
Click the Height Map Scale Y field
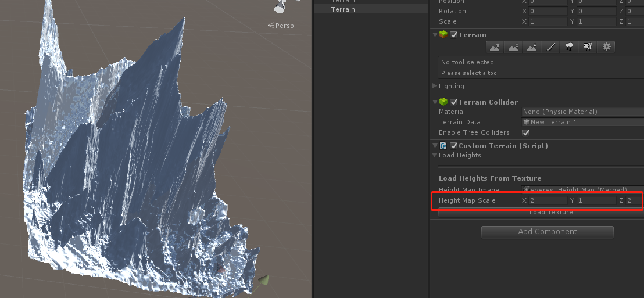pos(596,201)
